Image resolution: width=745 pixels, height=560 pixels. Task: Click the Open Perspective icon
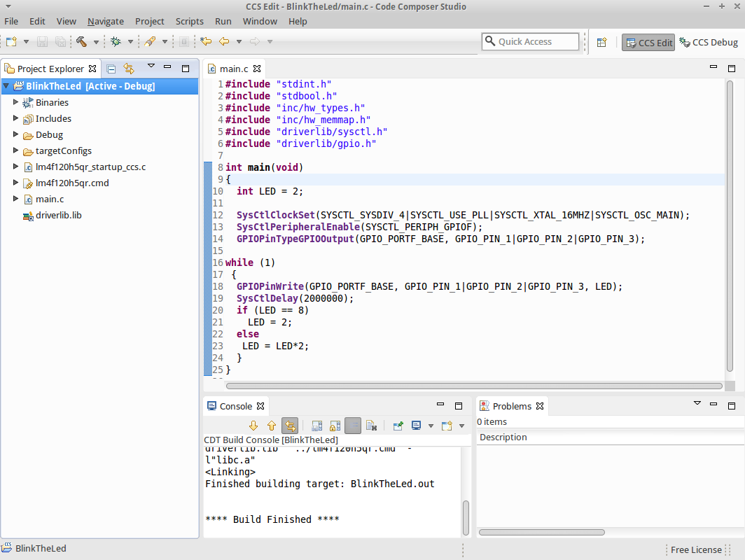[x=601, y=42]
